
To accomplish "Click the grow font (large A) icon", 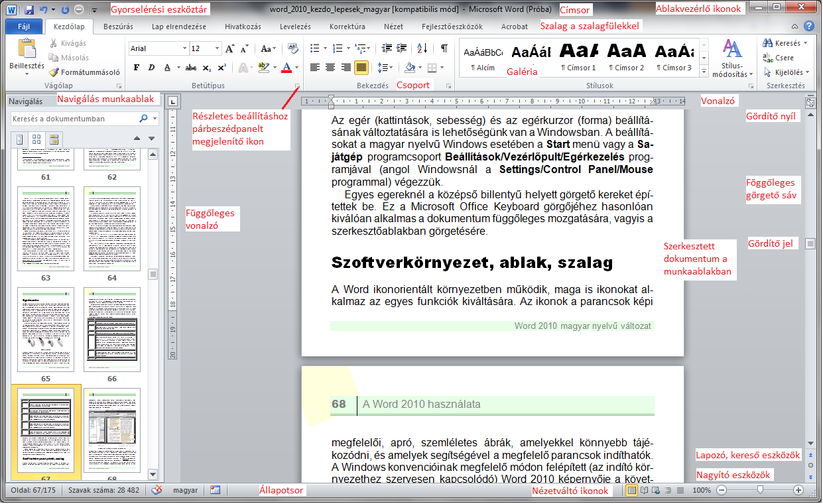I will pos(229,49).
